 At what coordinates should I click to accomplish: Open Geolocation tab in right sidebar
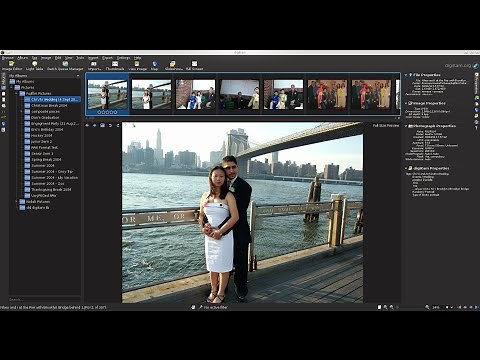click(x=477, y=110)
